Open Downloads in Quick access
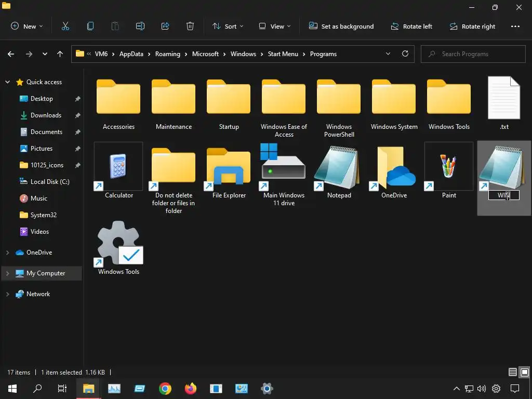The width and height of the screenshot is (532, 399). tap(46, 115)
